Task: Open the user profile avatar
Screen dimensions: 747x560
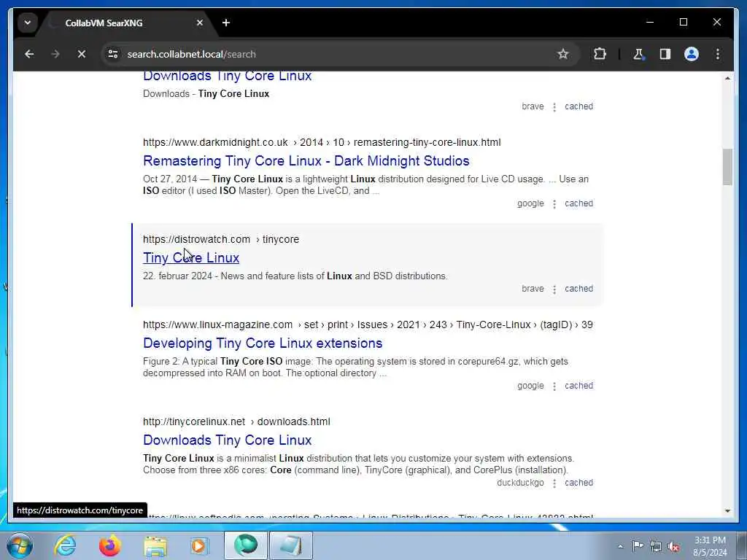Action: (692, 54)
